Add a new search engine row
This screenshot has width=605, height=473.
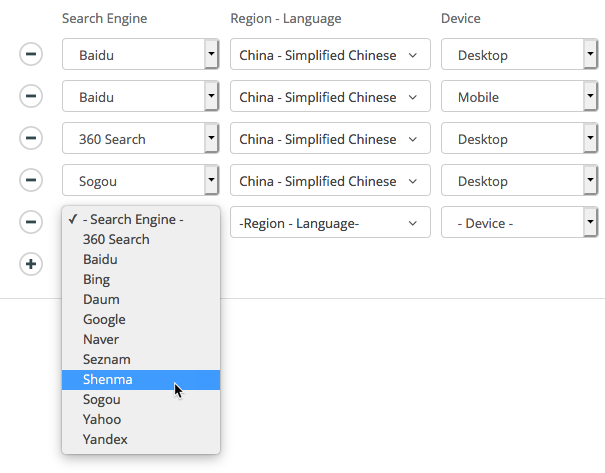[31, 264]
